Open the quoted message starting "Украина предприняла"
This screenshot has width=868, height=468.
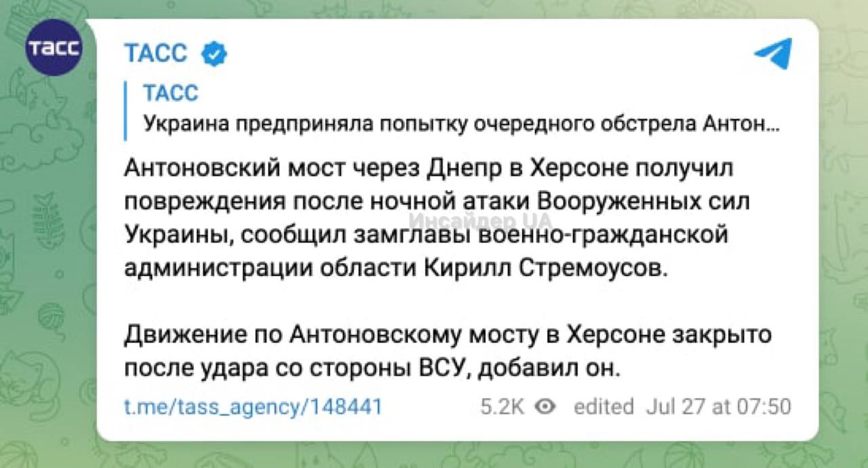pyautogui.click(x=461, y=124)
